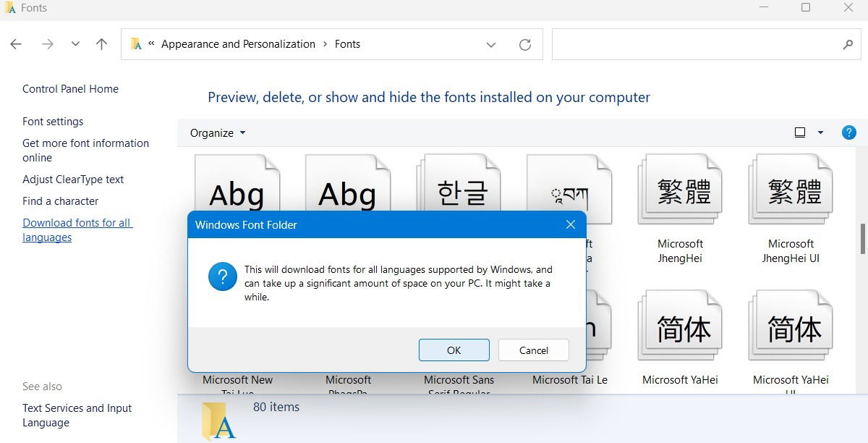This screenshot has width=868, height=443.
Task: Open the Organize dropdown menu
Action: (x=218, y=133)
